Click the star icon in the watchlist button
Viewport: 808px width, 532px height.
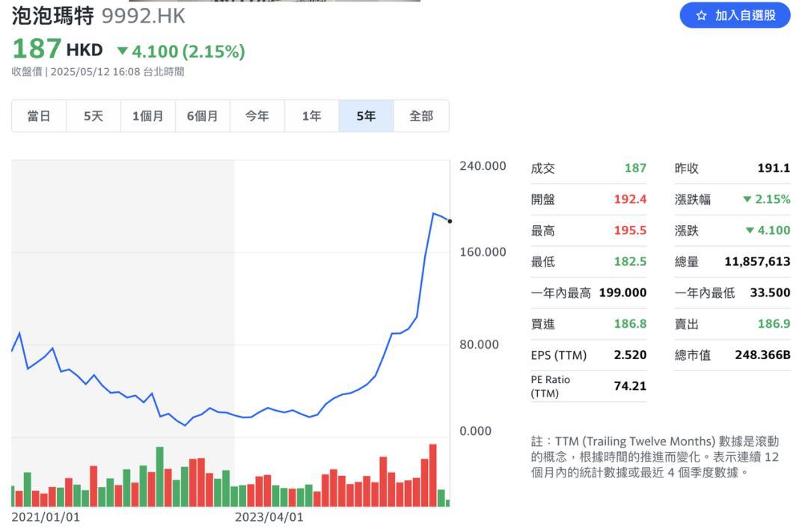[x=701, y=15]
